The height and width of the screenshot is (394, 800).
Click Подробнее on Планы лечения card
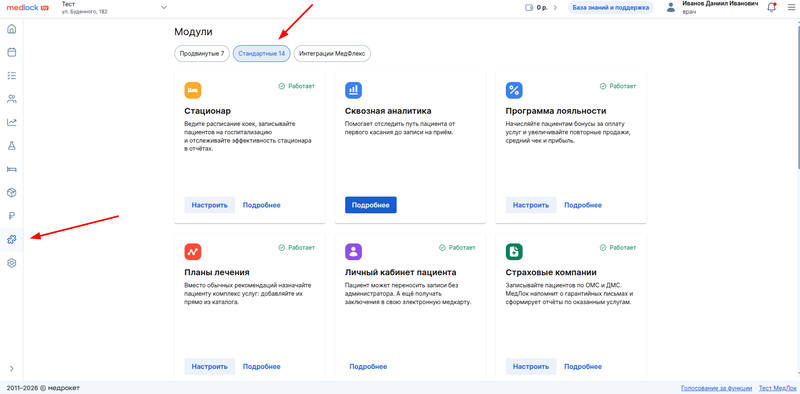[x=262, y=366]
